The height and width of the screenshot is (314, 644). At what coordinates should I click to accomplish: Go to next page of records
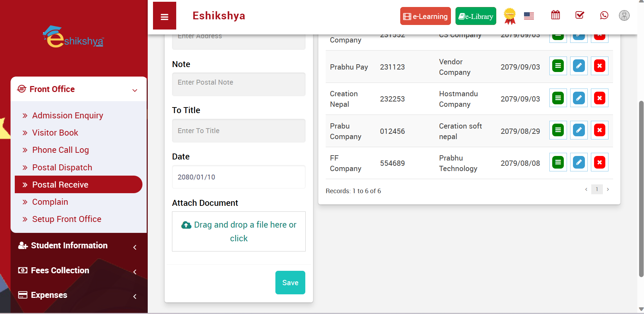[608, 189]
